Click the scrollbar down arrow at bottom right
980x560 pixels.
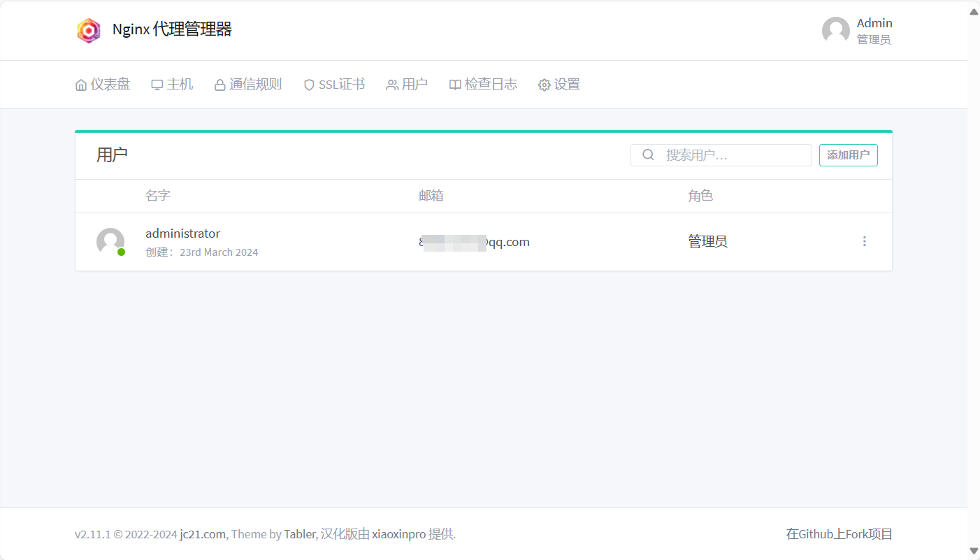pos(974,551)
